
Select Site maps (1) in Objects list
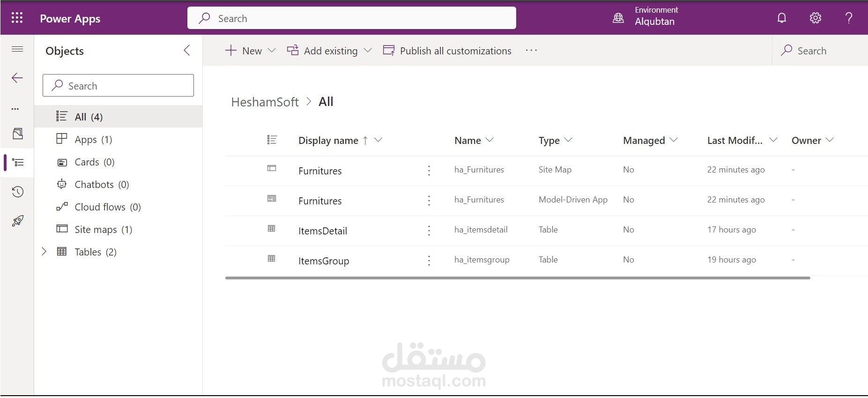[119, 229]
